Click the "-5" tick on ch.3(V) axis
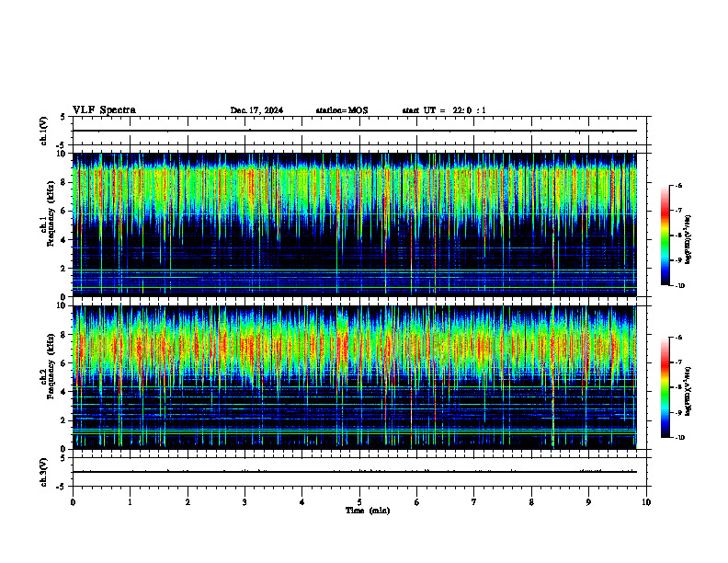 coord(63,487)
